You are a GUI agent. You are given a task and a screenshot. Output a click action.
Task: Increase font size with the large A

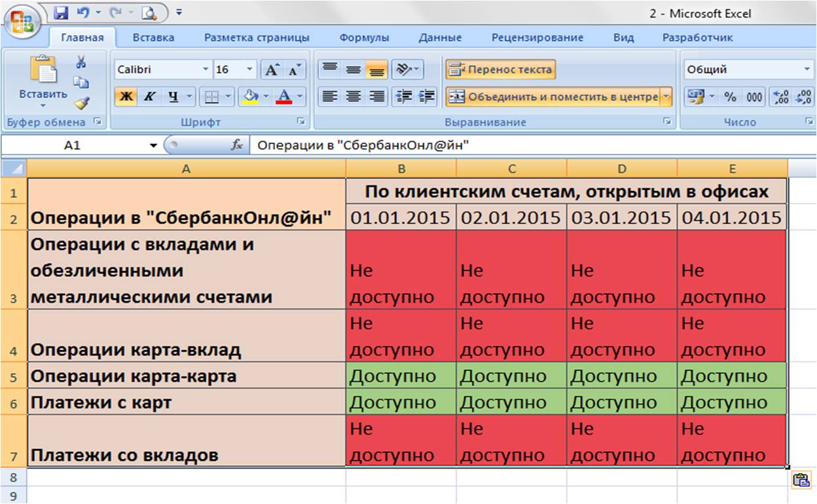tap(271, 69)
